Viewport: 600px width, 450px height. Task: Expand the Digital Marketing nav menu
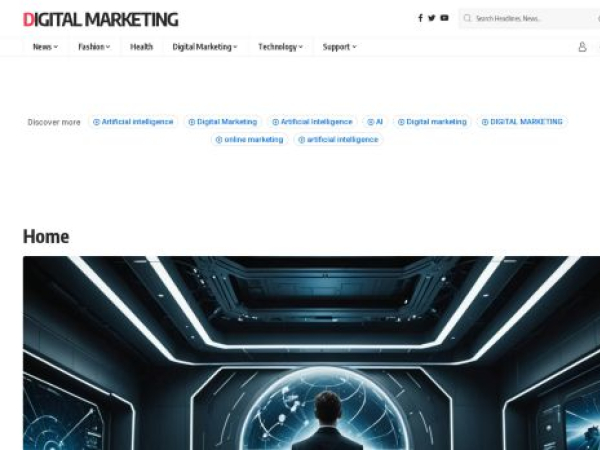coord(205,47)
